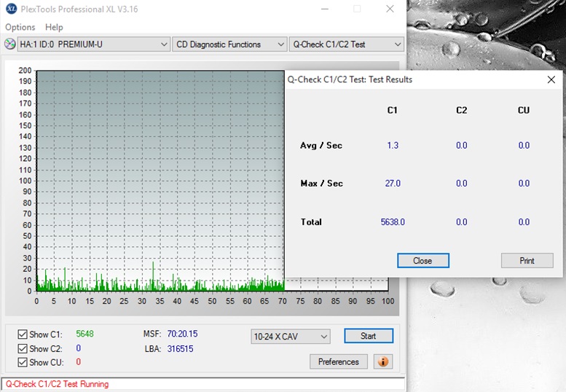
Task: Click the disc drive icon beside the drive selector
Action: coord(9,44)
